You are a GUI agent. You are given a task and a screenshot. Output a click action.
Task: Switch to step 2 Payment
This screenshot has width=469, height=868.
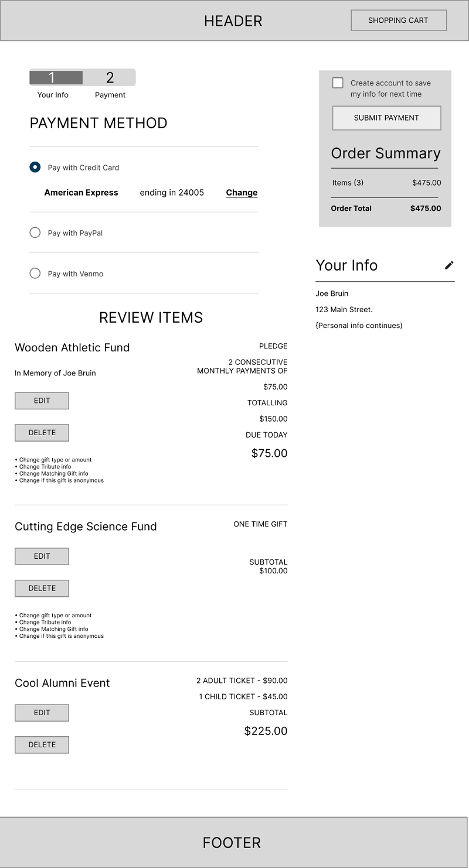coord(110,77)
